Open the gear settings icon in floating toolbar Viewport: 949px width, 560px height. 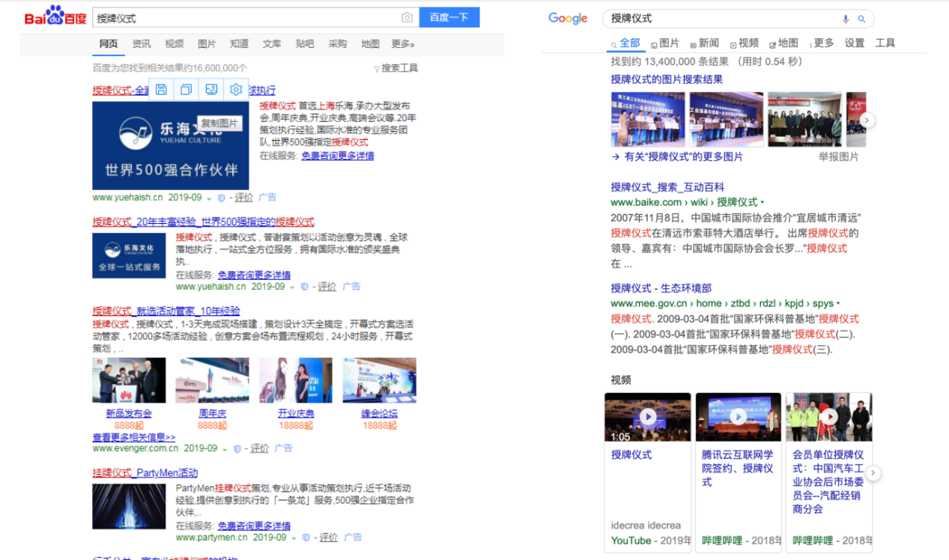[236, 90]
